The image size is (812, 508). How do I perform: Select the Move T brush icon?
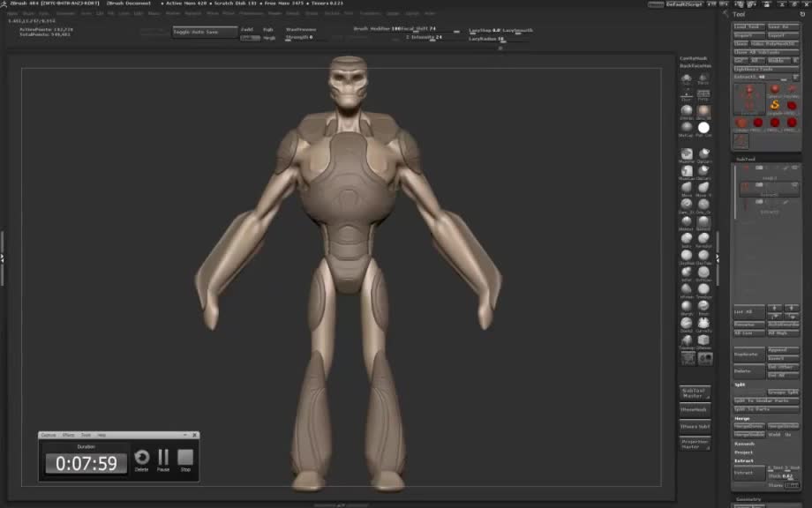(x=703, y=187)
